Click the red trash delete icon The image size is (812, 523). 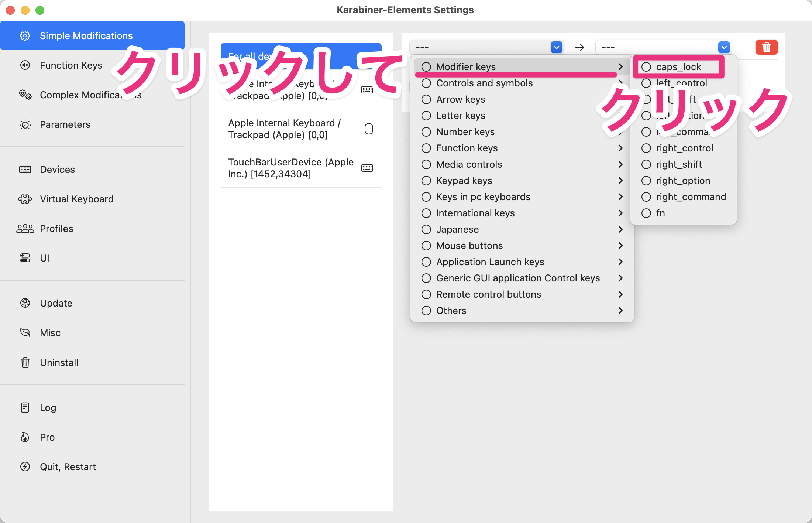[766, 47]
